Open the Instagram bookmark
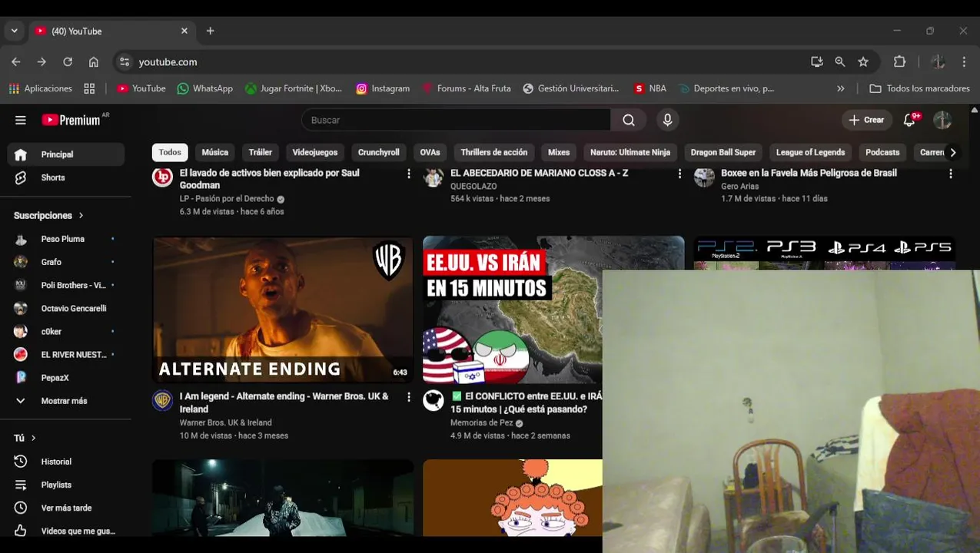Viewport: 980px width, 553px height. coord(383,88)
